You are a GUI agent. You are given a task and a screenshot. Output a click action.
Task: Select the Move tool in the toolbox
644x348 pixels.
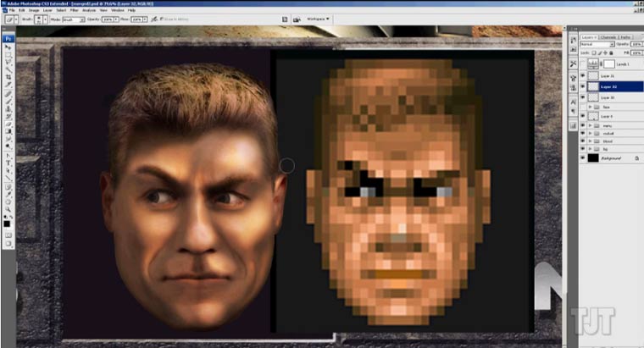point(8,48)
